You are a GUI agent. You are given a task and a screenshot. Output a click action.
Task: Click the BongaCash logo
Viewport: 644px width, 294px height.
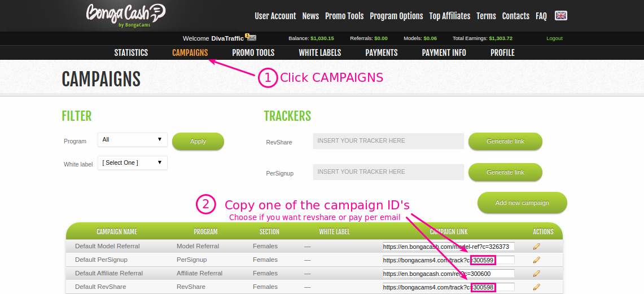126,15
